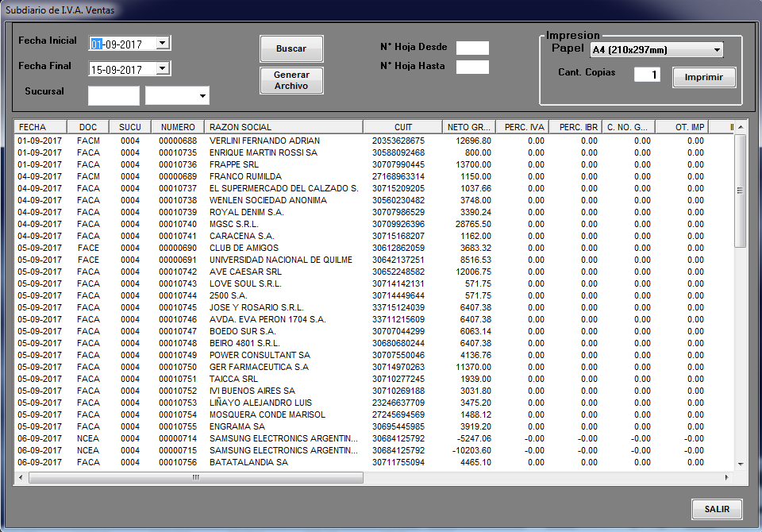Select the ROYAL DENIM S.A. row
762x532 pixels.
(374, 212)
